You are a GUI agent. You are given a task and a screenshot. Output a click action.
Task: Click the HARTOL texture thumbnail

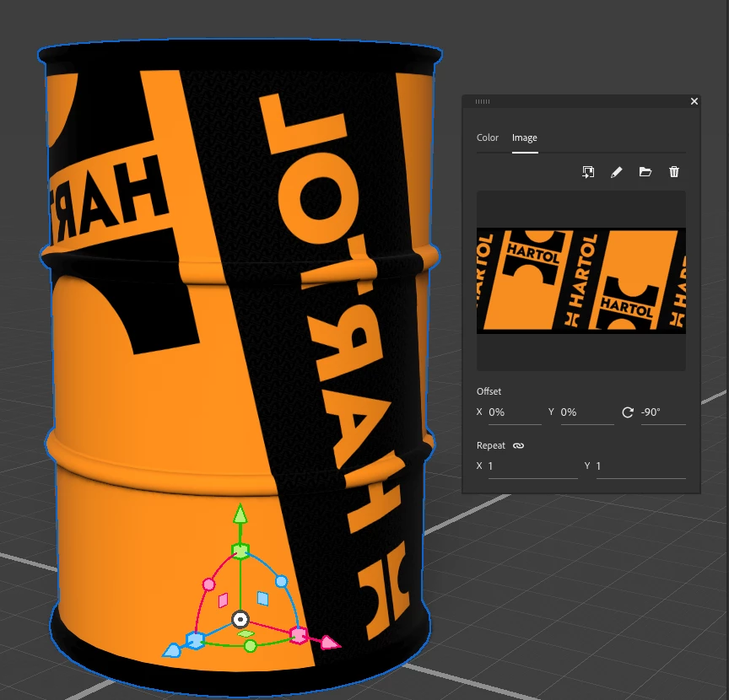click(x=581, y=280)
